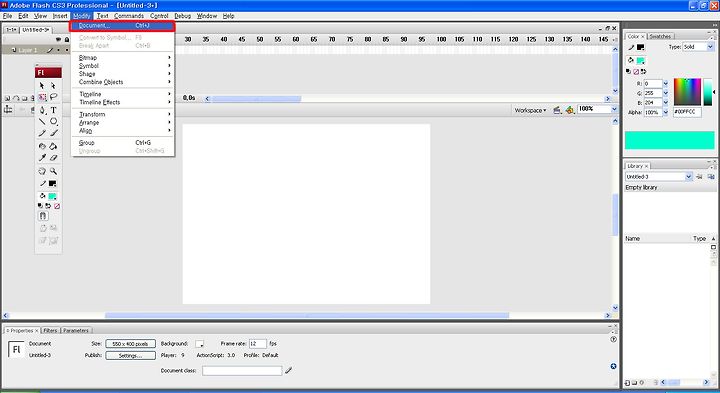Click the No Color icon in tools panel
This screenshot has height=393, width=720.
pyautogui.click(x=57, y=206)
